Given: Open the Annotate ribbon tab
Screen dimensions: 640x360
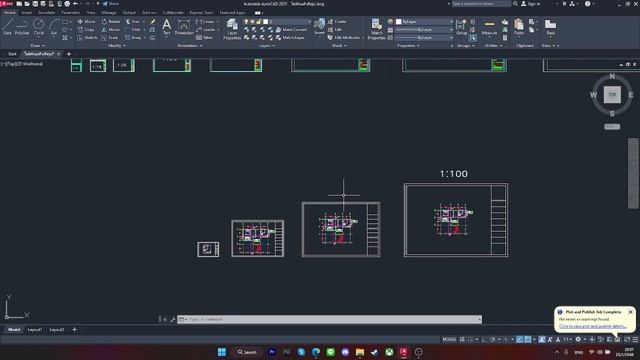Looking at the screenshot, I should click(x=46, y=13).
